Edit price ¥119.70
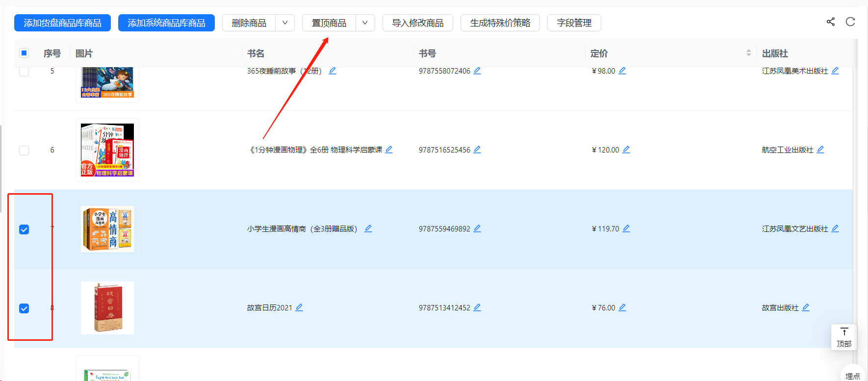Screen dimensions: 868x381 [626, 229]
